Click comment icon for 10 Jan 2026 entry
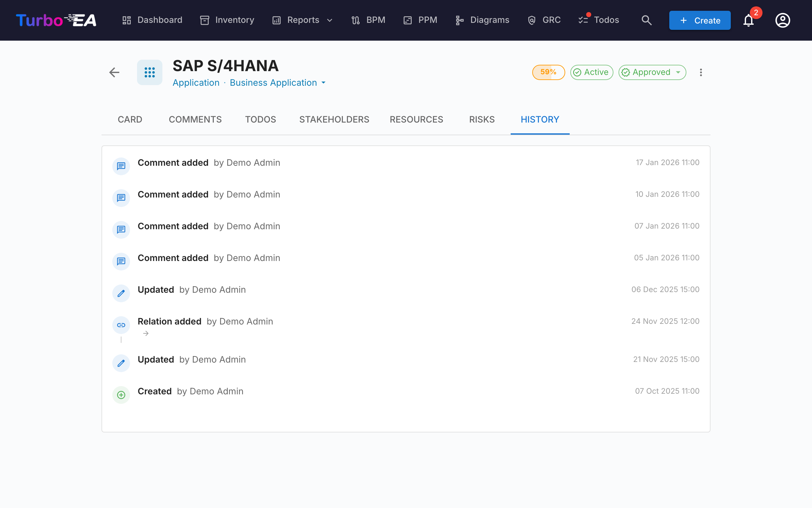The width and height of the screenshot is (812, 508). 121,198
